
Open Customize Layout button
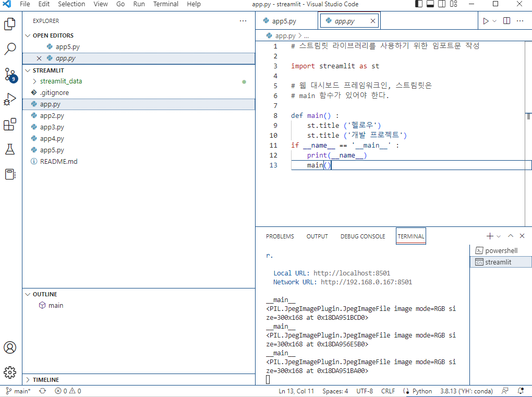pyautogui.click(x=454, y=4)
